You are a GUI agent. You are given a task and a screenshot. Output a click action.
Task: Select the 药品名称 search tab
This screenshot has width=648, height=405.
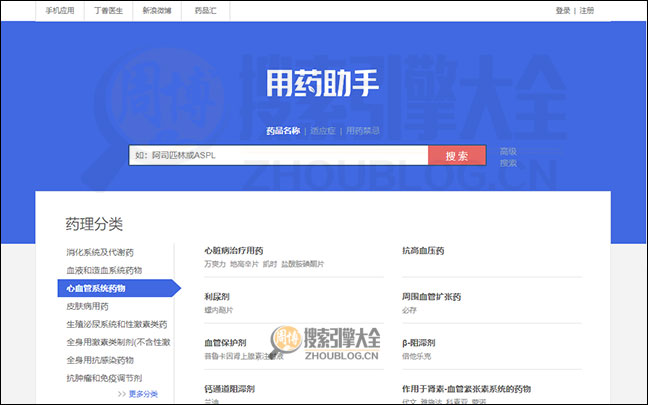[283, 131]
